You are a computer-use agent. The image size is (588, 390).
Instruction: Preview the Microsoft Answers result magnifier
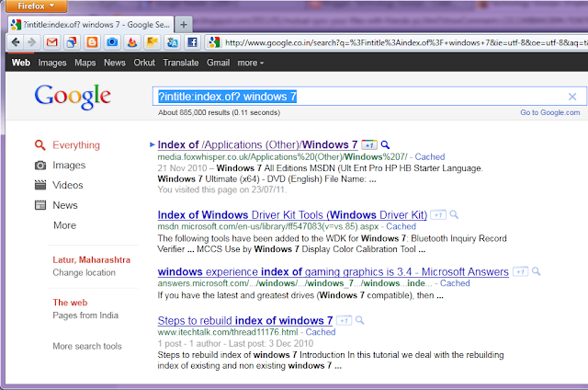click(537, 271)
